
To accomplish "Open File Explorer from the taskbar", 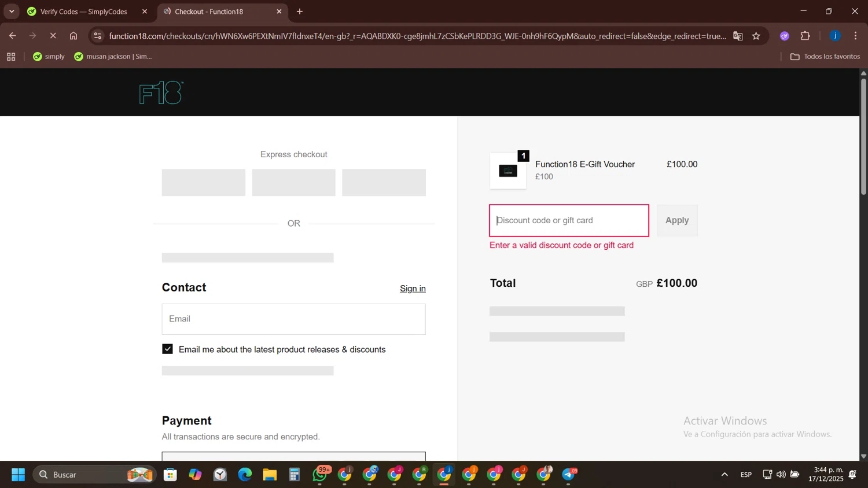I will coord(270,475).
